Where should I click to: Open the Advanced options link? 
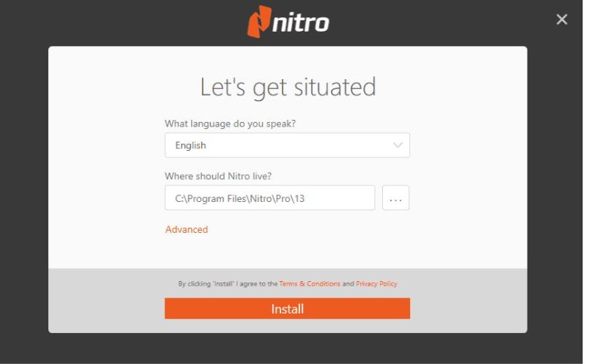186,229
